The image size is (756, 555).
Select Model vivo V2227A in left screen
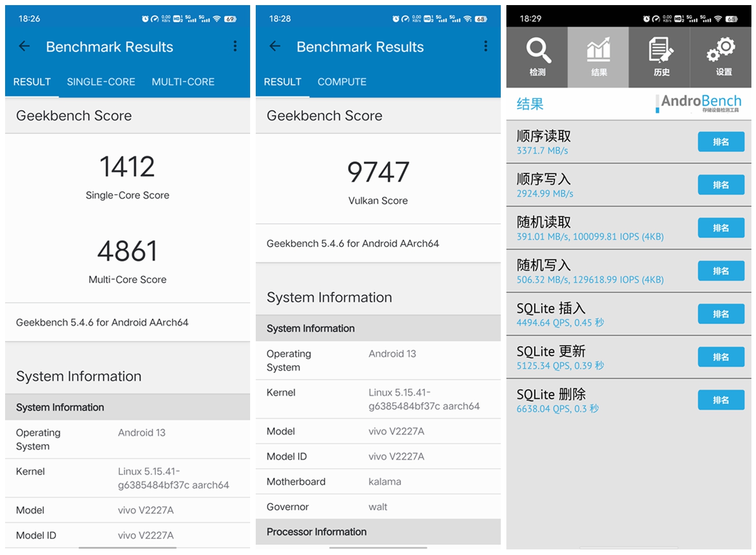coord(146,510)
